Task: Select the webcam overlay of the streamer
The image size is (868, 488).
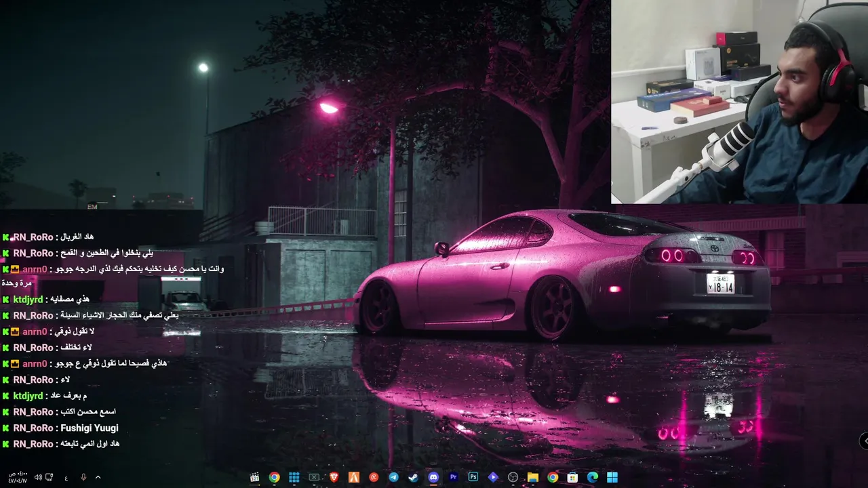Action: click(x=739, y=102)
